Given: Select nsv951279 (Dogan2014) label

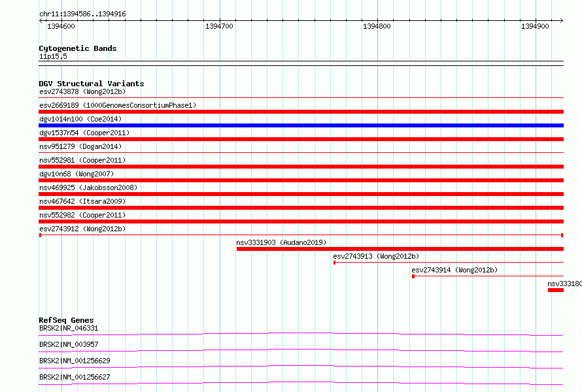Looking at the screenshot, I should [x=80, y=146].
